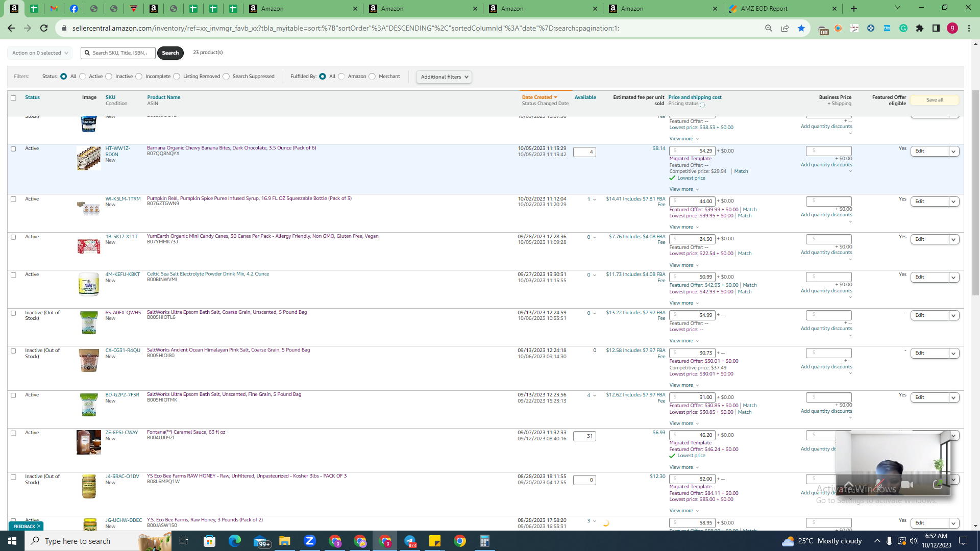Expand available quantity chevron for YumEarth row
This screenshot has height=551, width=980.
(595, 237)
